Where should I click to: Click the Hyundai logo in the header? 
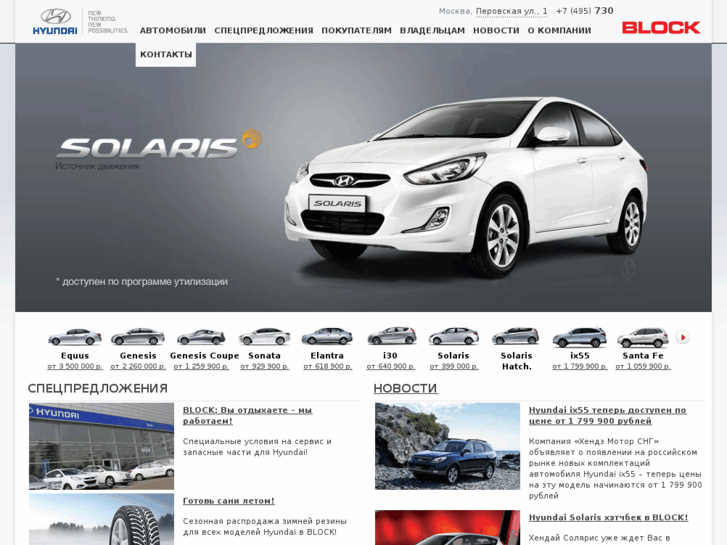click(x=55, y=22)
